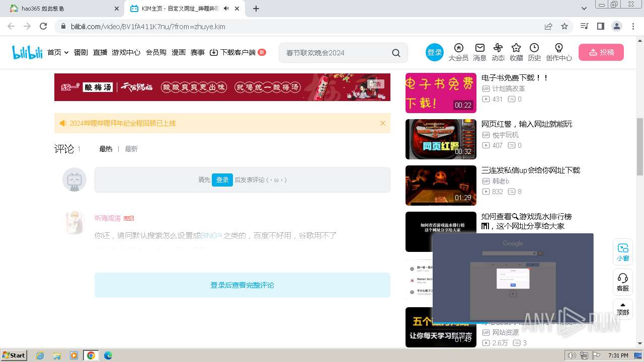Viewport: 644px width, 362px height.
Task: Open the 酸梅汤 advertisement banner
Action: click(x=222, y=87)
